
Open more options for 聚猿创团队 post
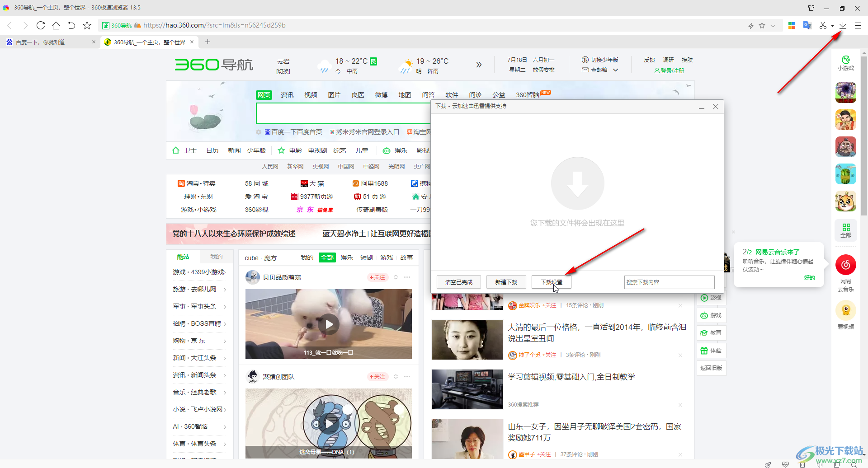pos(407,376)
